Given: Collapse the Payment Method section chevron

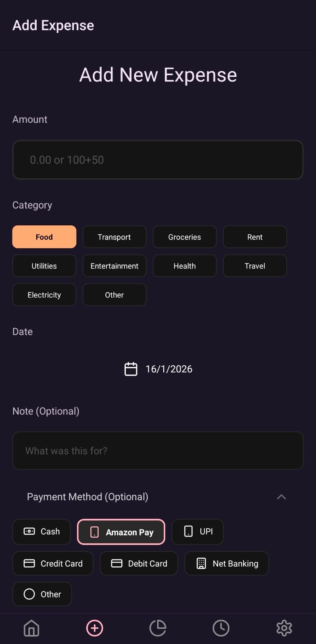Looking at the screenshot, I should [281, 497].
